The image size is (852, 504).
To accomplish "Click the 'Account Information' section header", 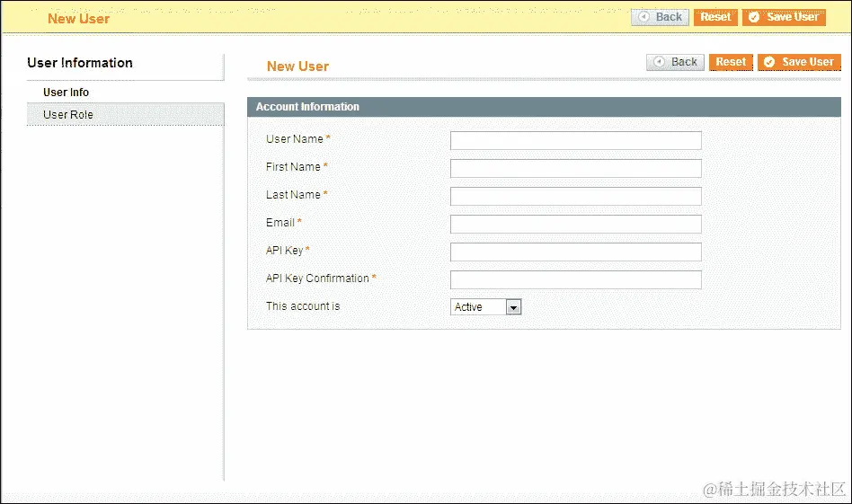I will 544,107.
